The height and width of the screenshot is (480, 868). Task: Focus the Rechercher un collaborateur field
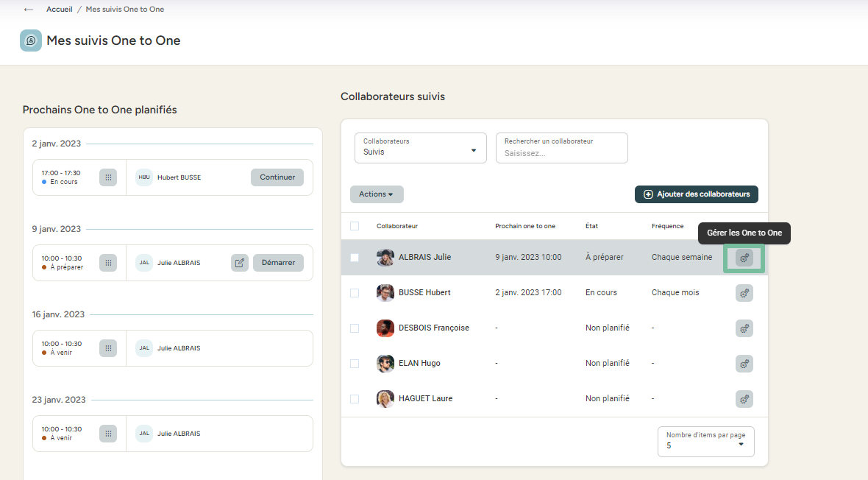coord(561,152)
